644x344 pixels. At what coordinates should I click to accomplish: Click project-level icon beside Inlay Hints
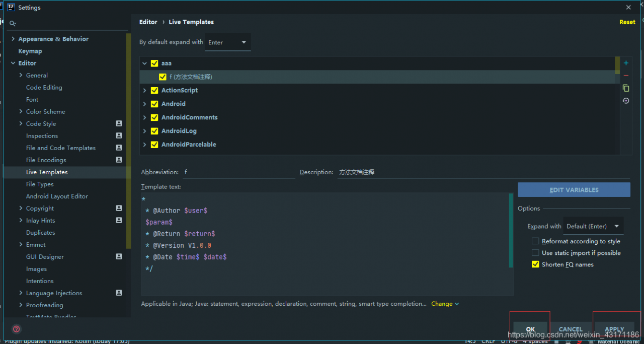119,220
